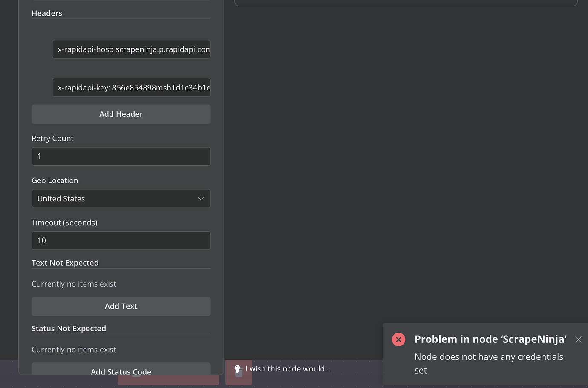Click the Timeout (Seconds) input field
The image size is (588, 388).
[x=121, y=240]
